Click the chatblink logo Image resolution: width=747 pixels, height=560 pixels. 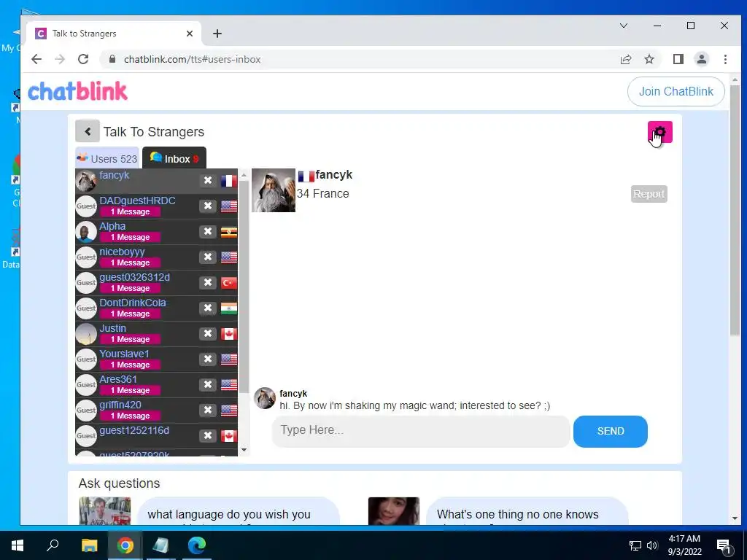tap(77, 91)
